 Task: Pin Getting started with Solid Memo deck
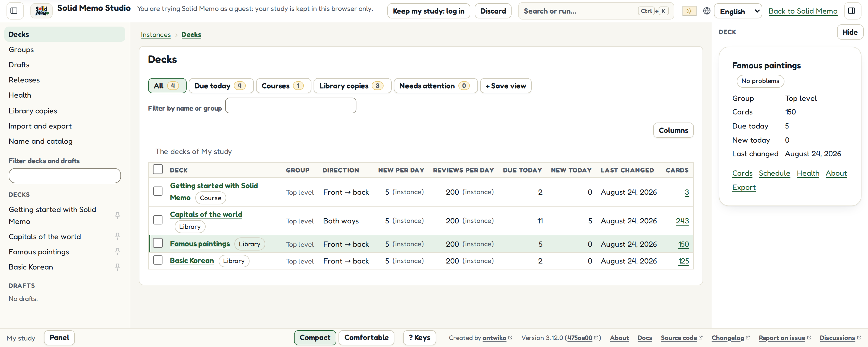(117, 215)
